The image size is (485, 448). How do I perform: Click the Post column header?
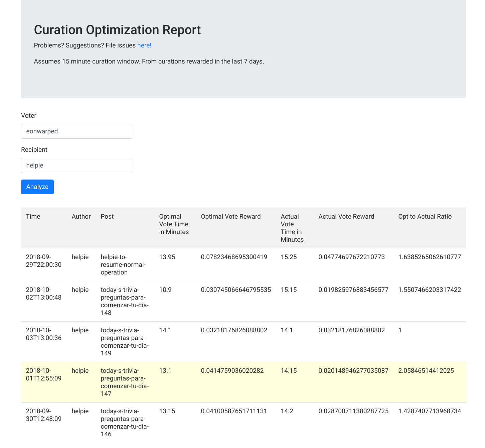[x=107, y=217]
